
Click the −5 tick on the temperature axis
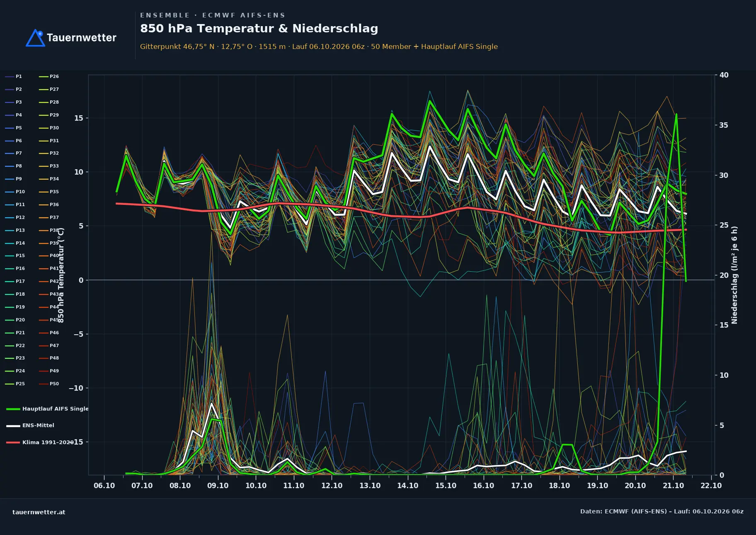(78, 334)
